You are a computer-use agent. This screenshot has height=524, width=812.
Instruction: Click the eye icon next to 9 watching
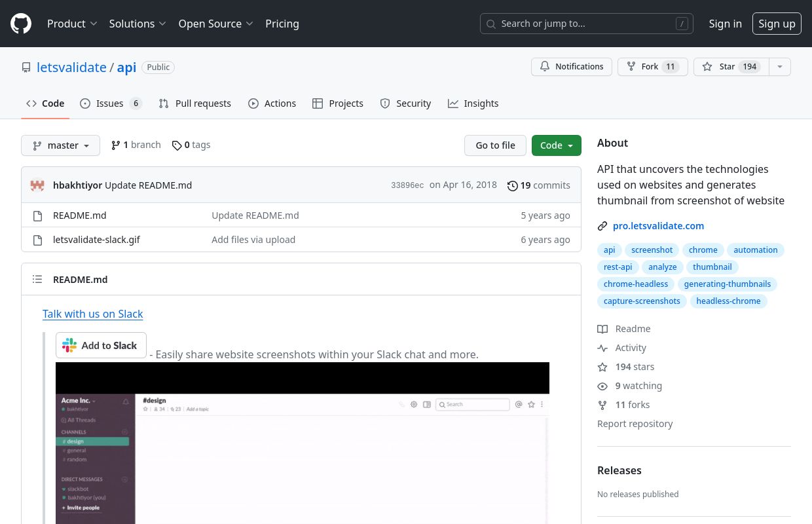coord(602,386)
